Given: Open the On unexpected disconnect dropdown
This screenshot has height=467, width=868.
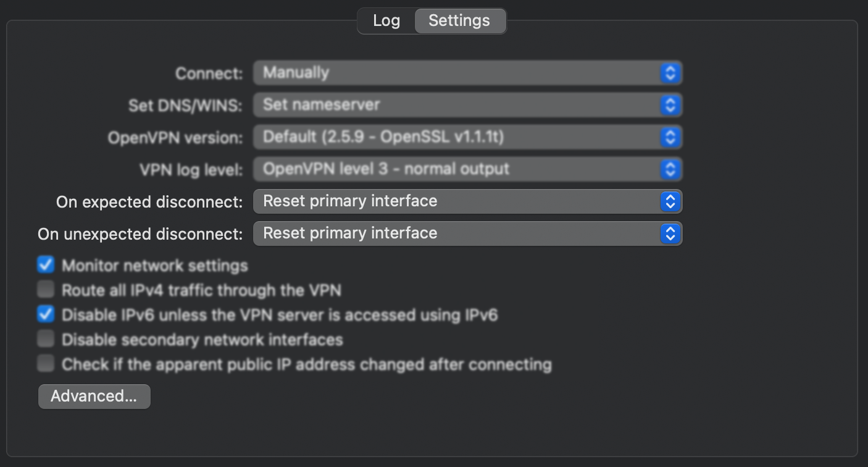Looking at the screenshot, I should [457, 233].
